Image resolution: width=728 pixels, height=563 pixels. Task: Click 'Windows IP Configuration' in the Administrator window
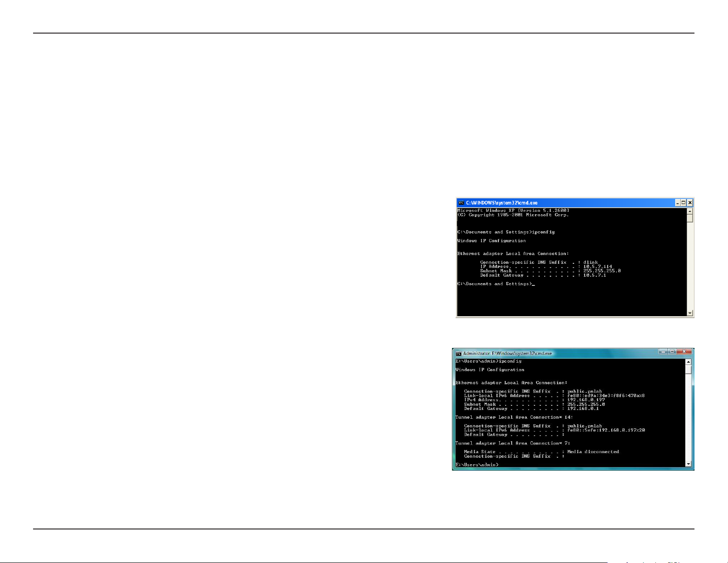pyautogui.click(x=490, y=370)
